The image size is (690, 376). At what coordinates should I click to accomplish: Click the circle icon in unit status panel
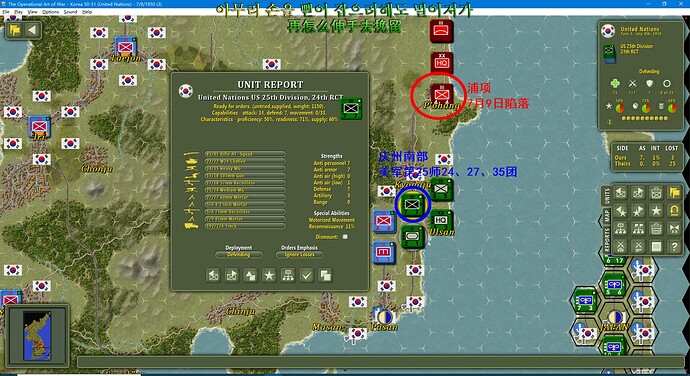667,83
